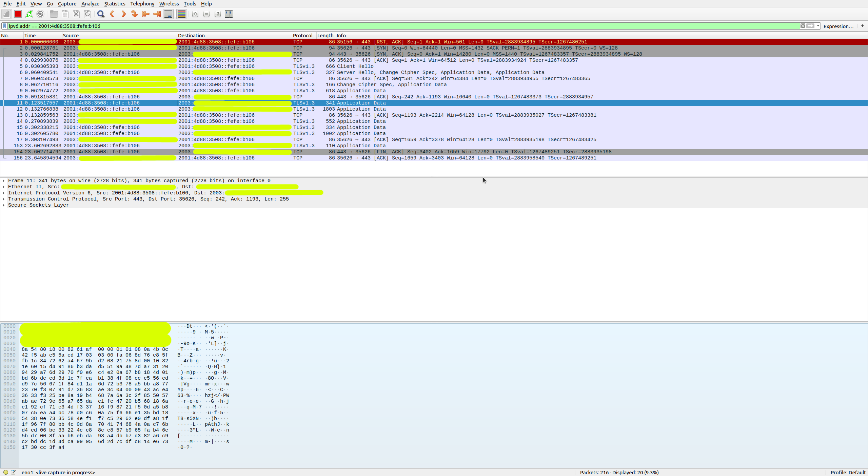Open capture options gear icon
The image size is (868, 476).
click(x=40, y=14)
